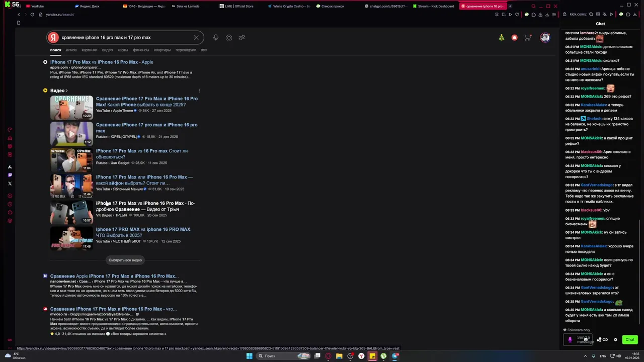The width and height of the screenshot is (644, 362).
Task: Click username MONSAkick in chat asking сколько?
Action: click(x=591, y=61)
